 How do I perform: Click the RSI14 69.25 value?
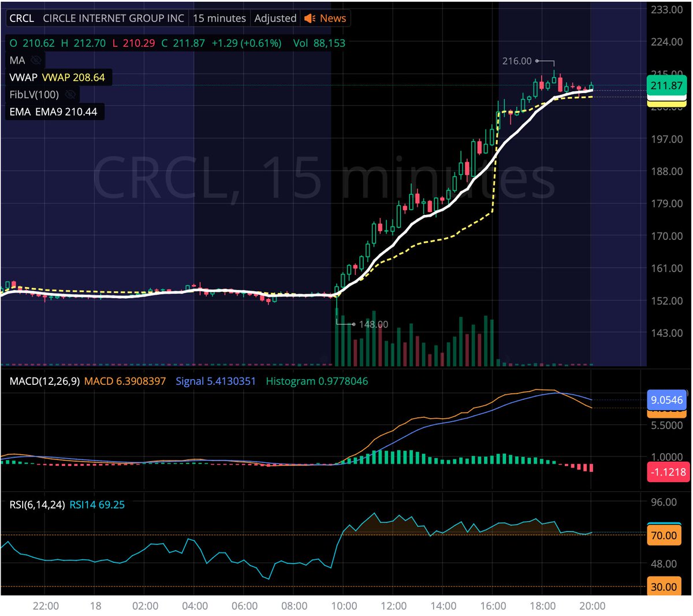coord(97,504)
